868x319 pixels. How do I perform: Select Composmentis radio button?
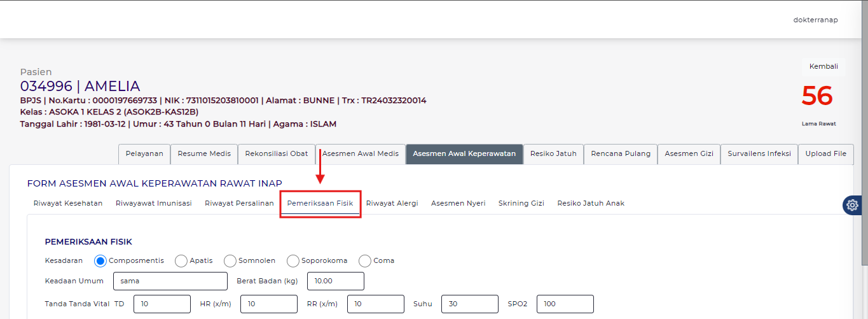point(100,261)
